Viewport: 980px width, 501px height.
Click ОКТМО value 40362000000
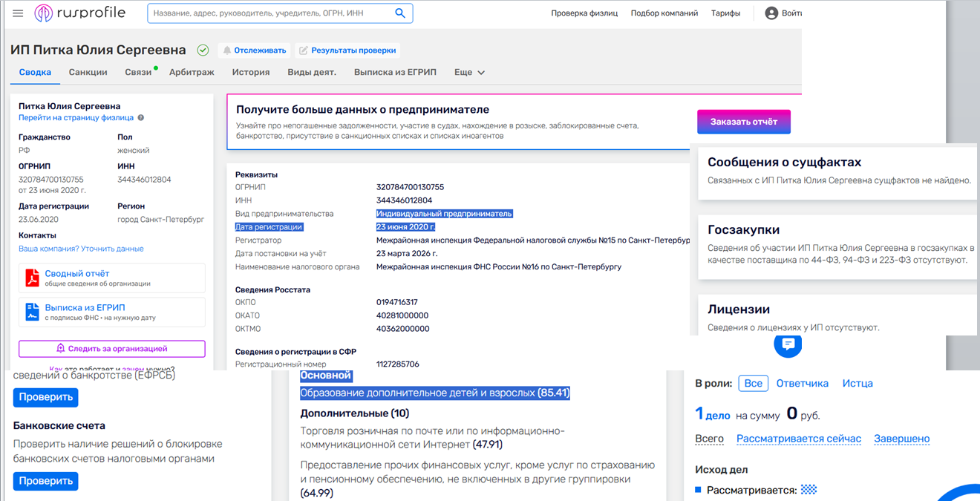point(402,329)
